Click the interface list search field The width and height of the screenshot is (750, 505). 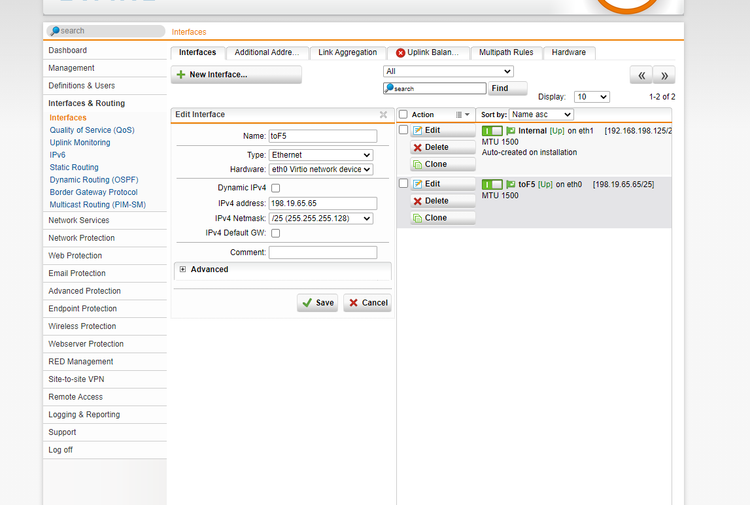pos(434,88)
